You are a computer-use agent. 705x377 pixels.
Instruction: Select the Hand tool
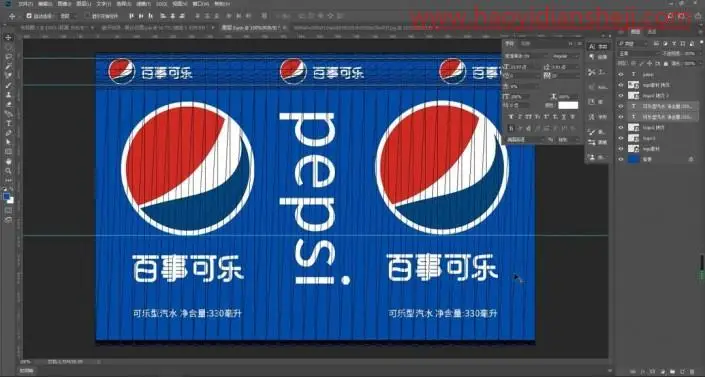click(x=8, y=161)
